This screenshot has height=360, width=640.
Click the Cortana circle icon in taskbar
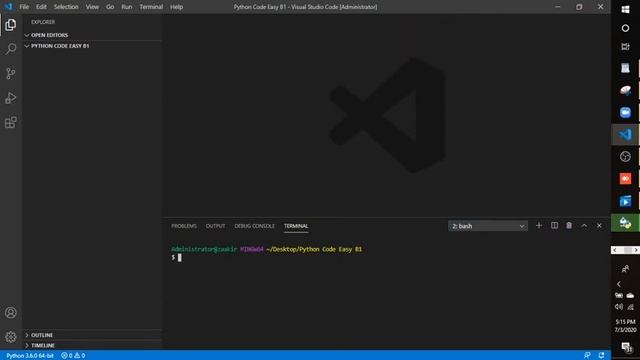point(625,28)
